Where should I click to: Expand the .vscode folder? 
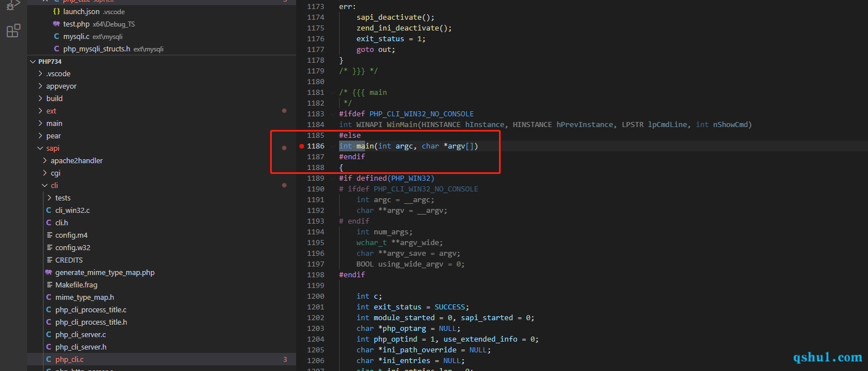(40, 73)
